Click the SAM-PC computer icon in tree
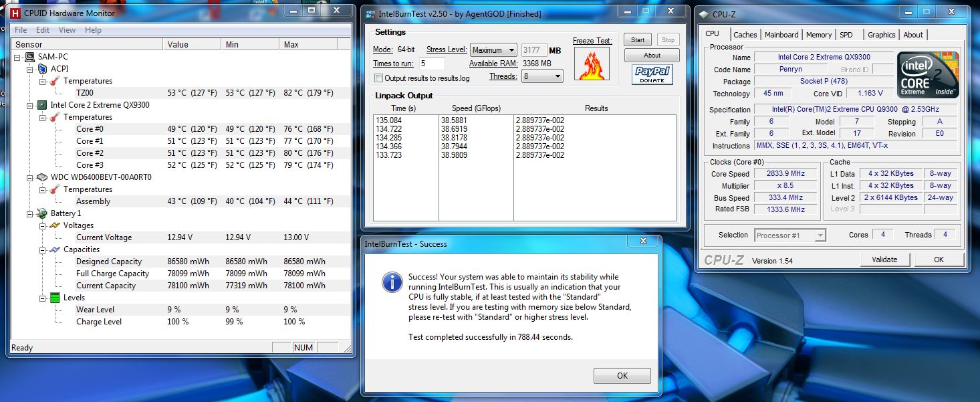The image size is (980, 402). tap(31, 57)
